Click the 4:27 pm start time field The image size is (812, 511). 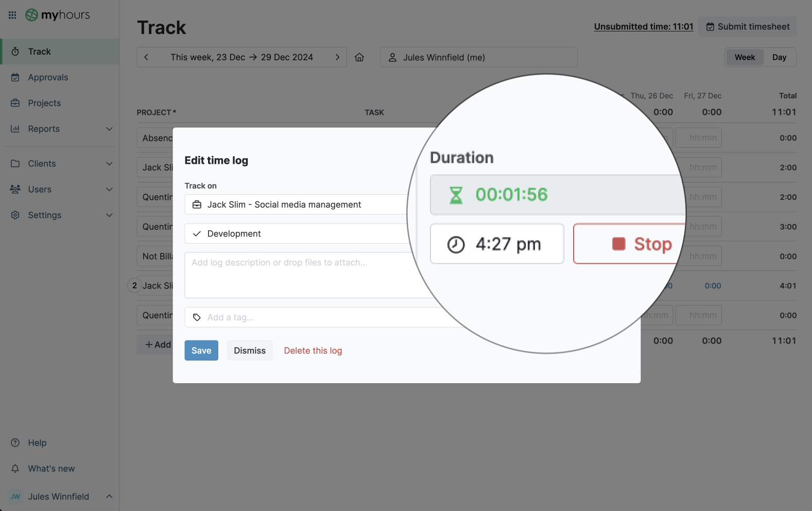497,244
